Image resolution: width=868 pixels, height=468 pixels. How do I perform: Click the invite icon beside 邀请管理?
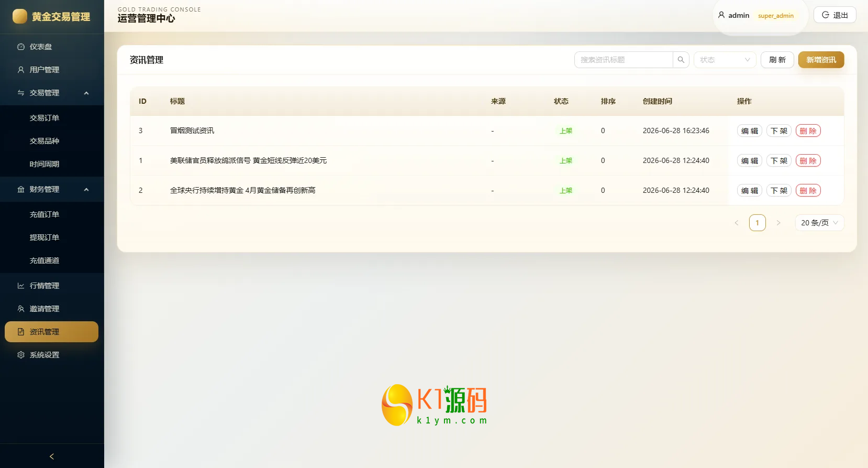tap(21, 309)
